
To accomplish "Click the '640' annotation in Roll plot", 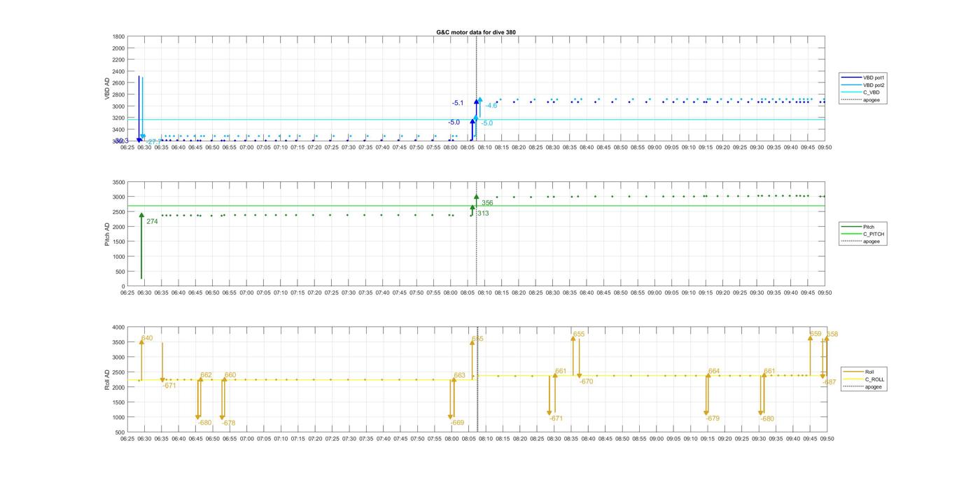I will click(147, 338).
